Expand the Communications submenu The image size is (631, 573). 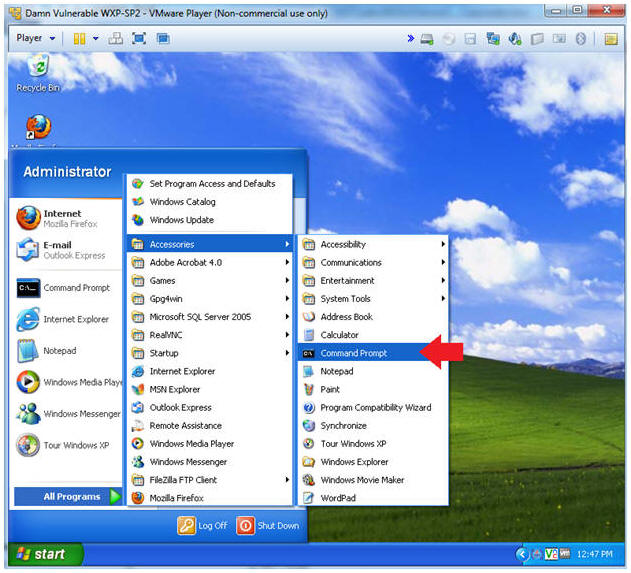coord(373,262)
